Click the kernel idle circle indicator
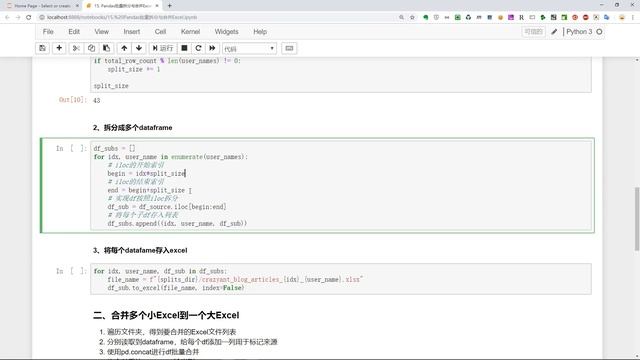640x360 pixels. click(599, 31)
